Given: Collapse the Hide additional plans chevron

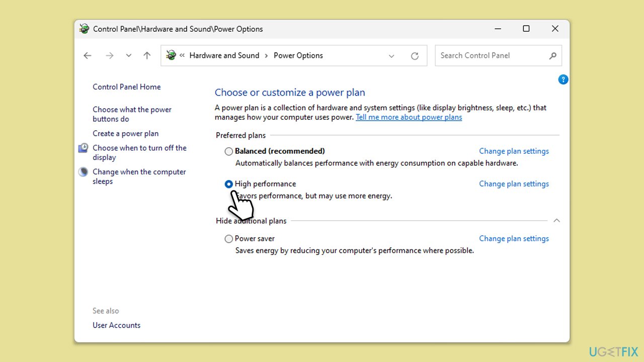Looking at the screenshot, I should [x=556, y=220].
